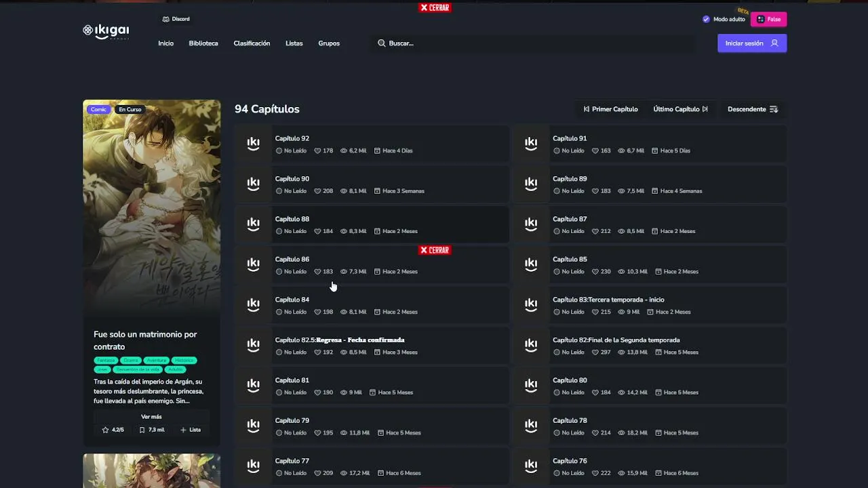Open Capítulo 77
This screenshot has width=868, height=488.
pos(372,466)
